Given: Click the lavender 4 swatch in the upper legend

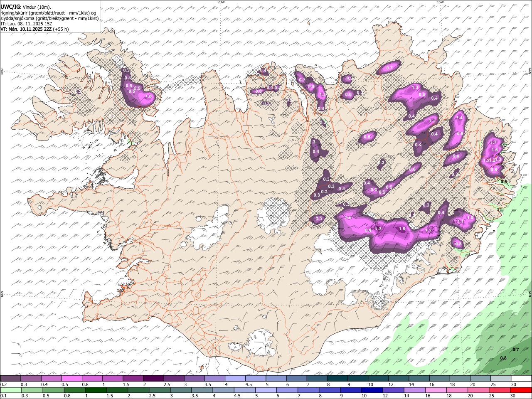Looking at the screenshot, I should point(235,379).
